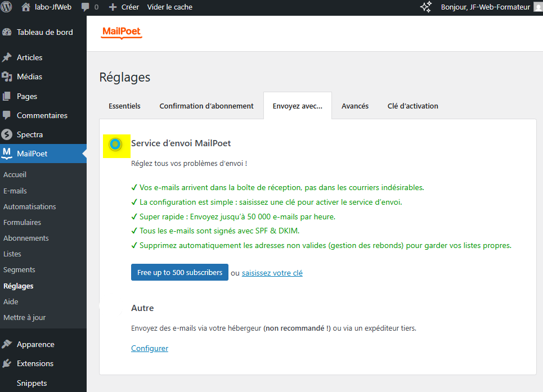Click the home icon beside labo-JfWeb

click(x=26, y=7)
